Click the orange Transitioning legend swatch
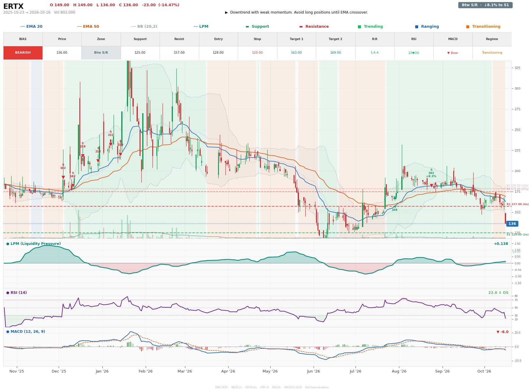The height and width of the screenshot is (392, 532). [468, 27]
